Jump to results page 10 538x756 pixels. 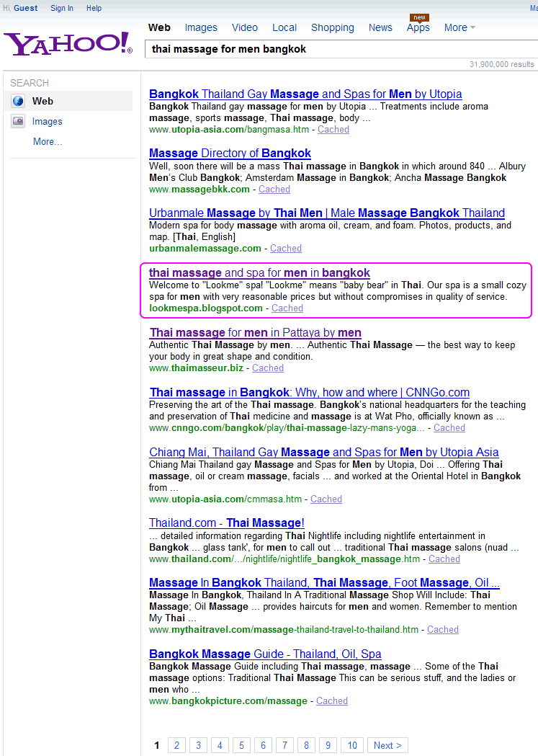[352, 745]
